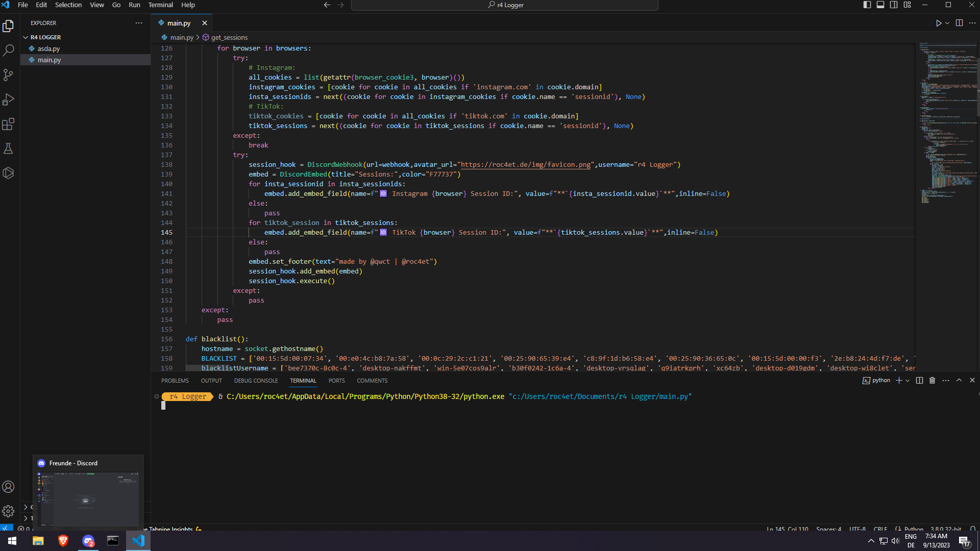980x551 pixels.
Task: Open asda.py in the explorer
Action: 48,48
